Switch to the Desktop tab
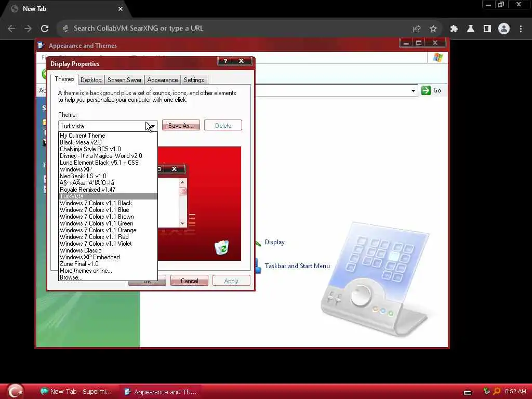The height and width of the screenshot is (399, 532). (x=91, y=80)
